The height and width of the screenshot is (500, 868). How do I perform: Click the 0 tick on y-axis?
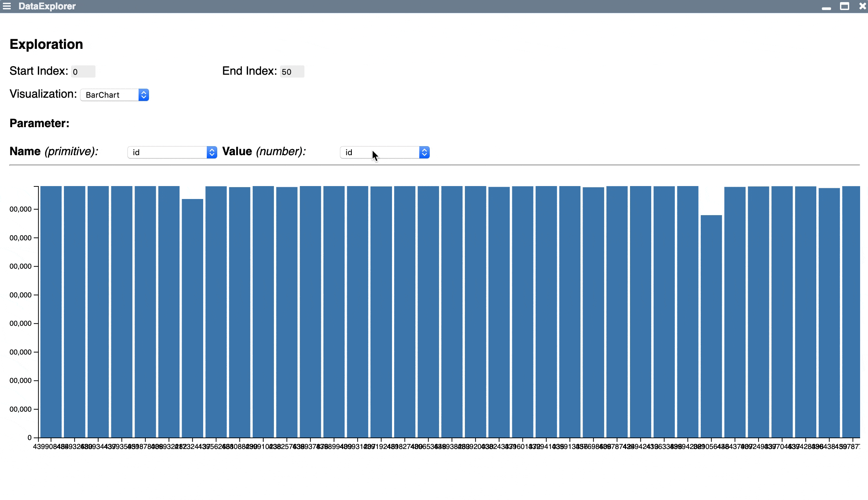(30, 437)
